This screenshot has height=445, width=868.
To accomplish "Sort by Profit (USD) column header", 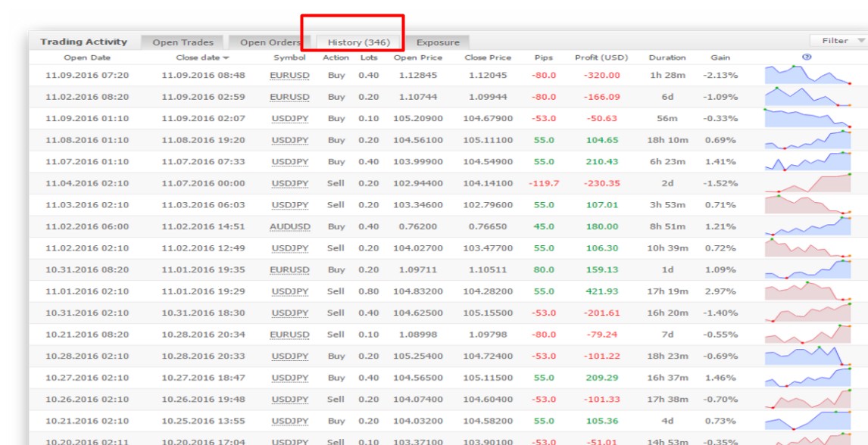I will pyautogui.click(x=601, y=58).
